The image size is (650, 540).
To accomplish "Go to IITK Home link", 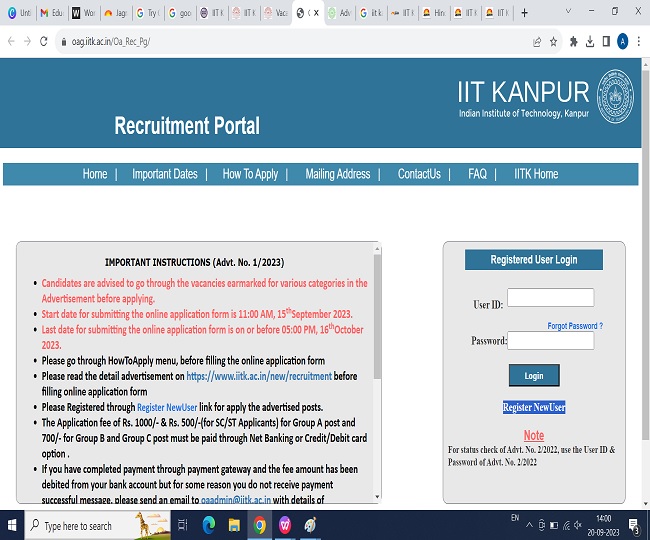I will point(536,174).
